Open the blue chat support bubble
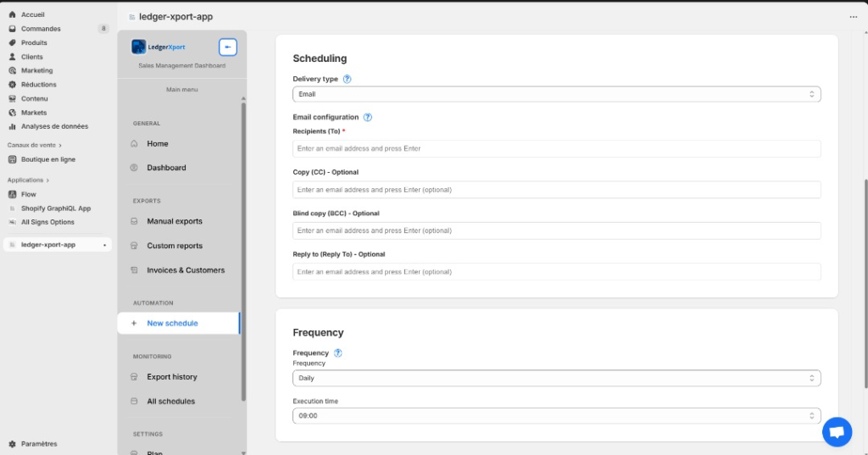The image size is (868, 455). click(837, 432)
